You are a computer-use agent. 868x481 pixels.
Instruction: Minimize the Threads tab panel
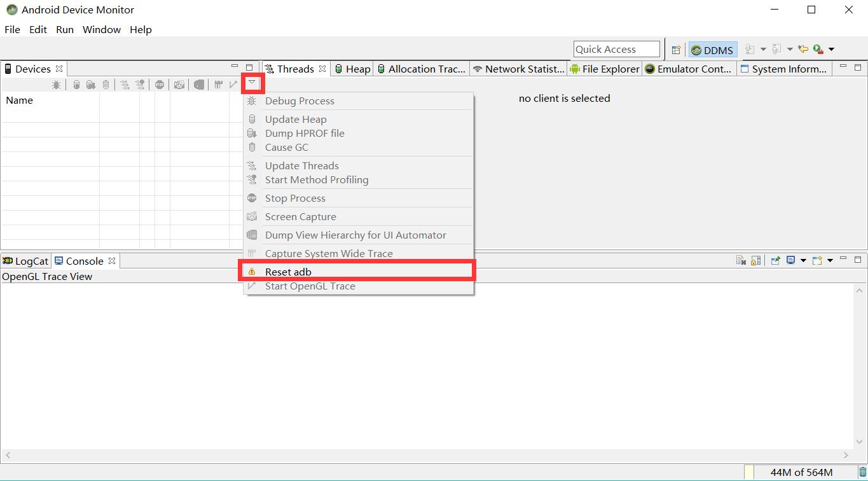pyautogui.click(x=843, y=67)
